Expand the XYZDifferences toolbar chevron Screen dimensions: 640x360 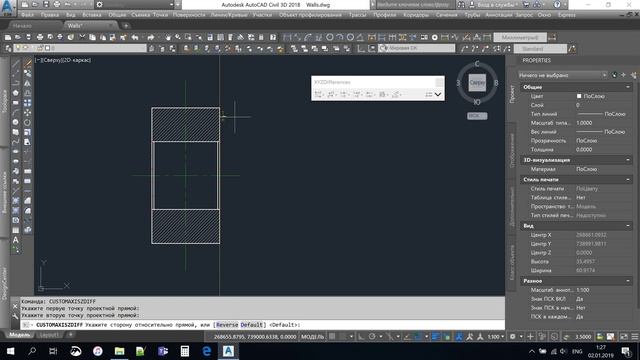point(438,95)
